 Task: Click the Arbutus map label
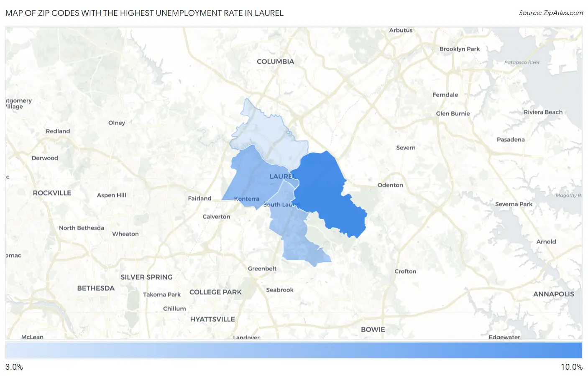tap(401, 30)
